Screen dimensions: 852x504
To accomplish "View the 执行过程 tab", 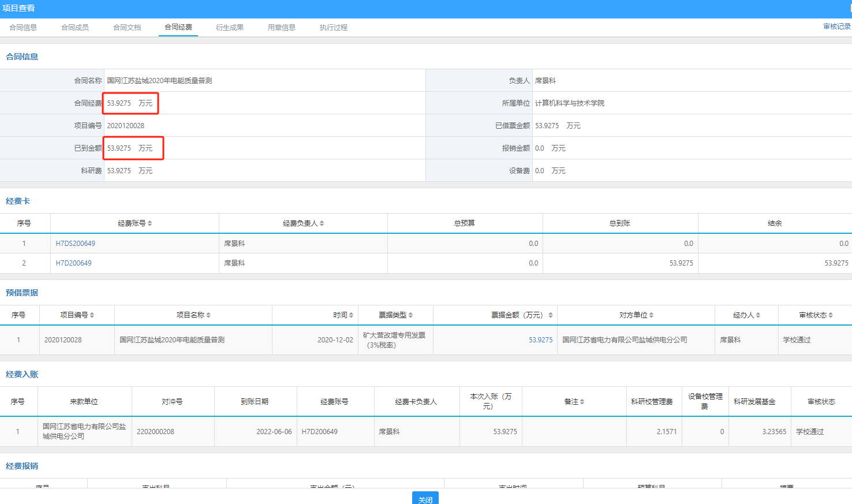I will click(334, 27).
